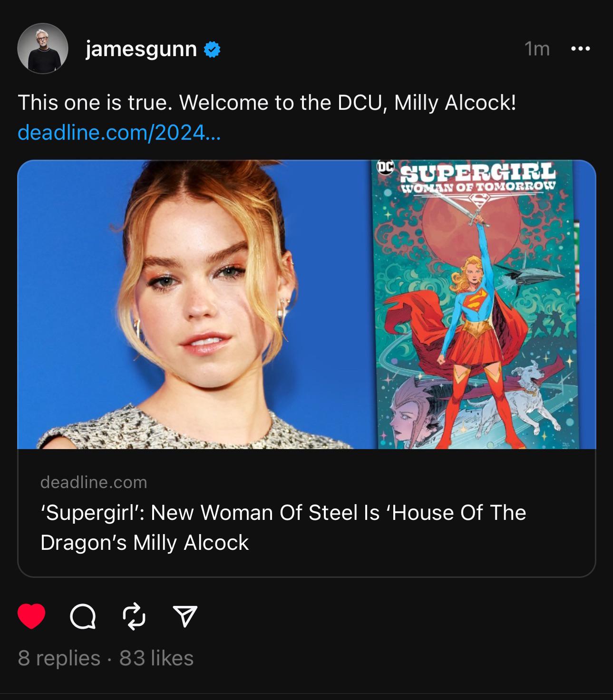Open jamesgunn's profile picture
This screenshot has width=613, height=700.
(43, 48)
